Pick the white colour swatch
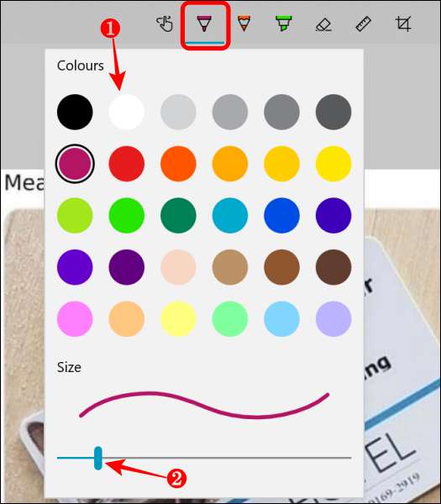Screen dimensions: 441x504 click(x=127, y=112)
